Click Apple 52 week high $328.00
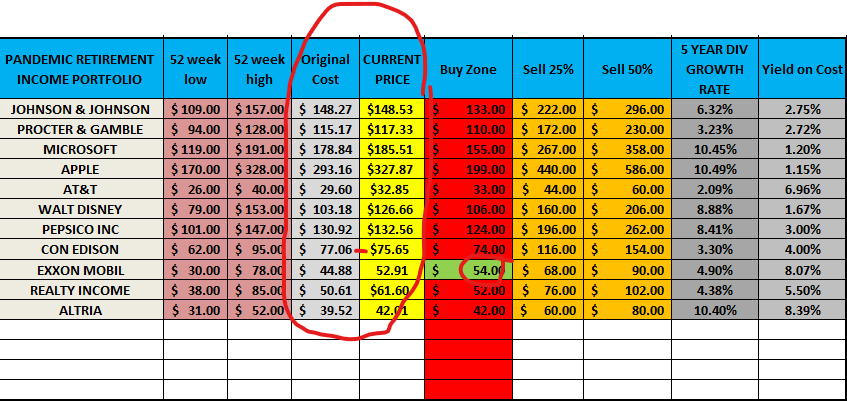The image size is (847, 401). pos(260,170)
